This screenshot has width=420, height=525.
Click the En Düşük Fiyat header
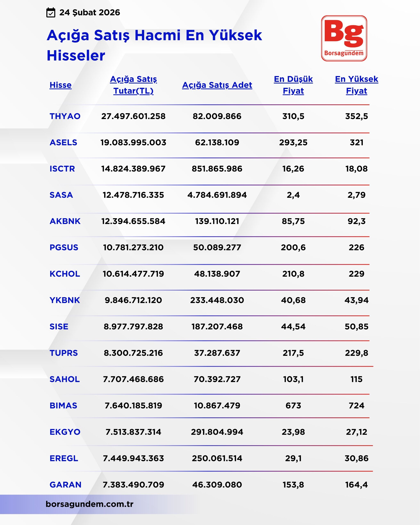point(293,85)
